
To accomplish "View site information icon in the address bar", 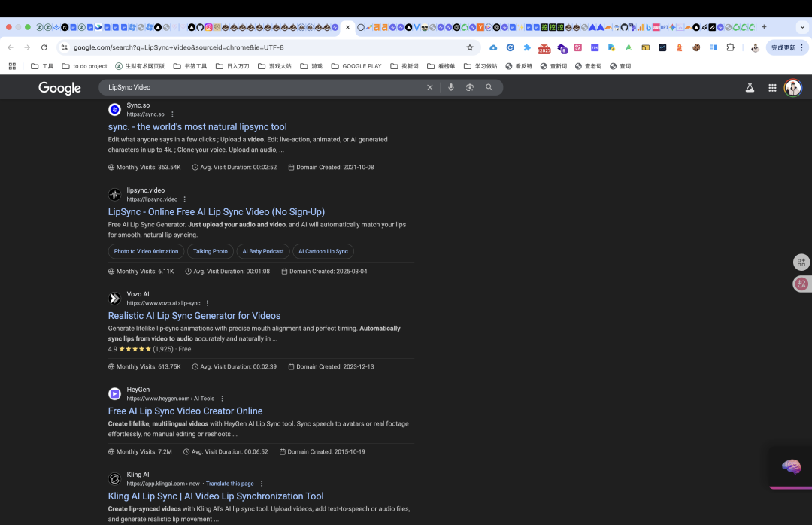I will point(64,47).
